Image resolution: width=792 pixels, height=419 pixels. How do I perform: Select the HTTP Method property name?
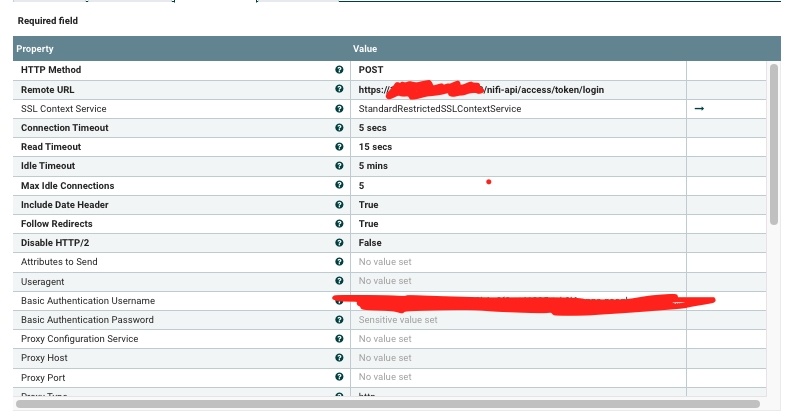coord(51,70)
